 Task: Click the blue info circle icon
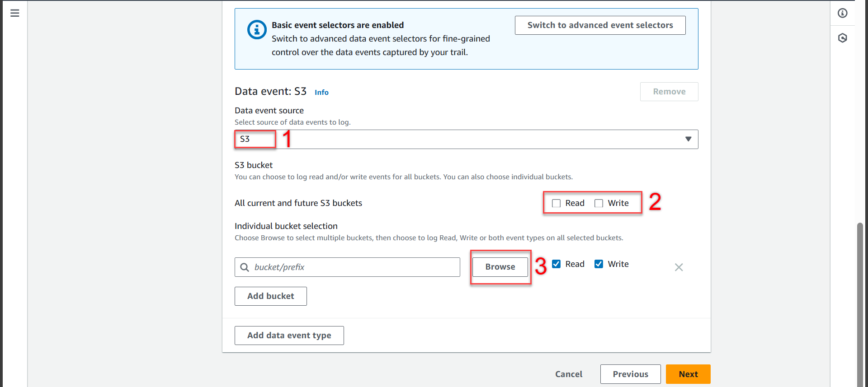point(257,30)
